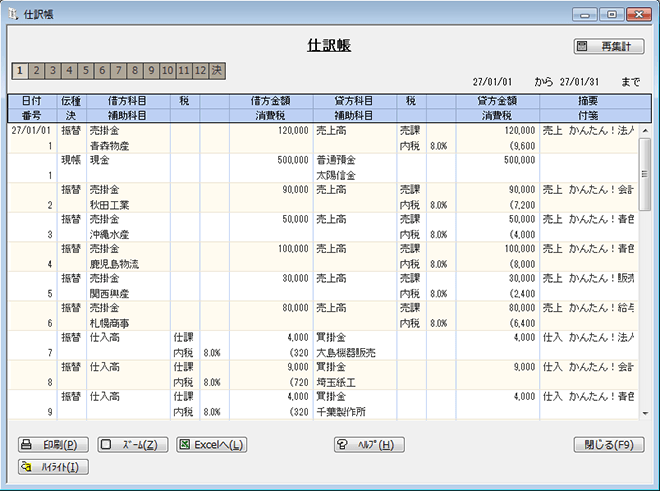Screen dimensions: 660x491
Task: Select month tab 11
Action: click(184, 71)
